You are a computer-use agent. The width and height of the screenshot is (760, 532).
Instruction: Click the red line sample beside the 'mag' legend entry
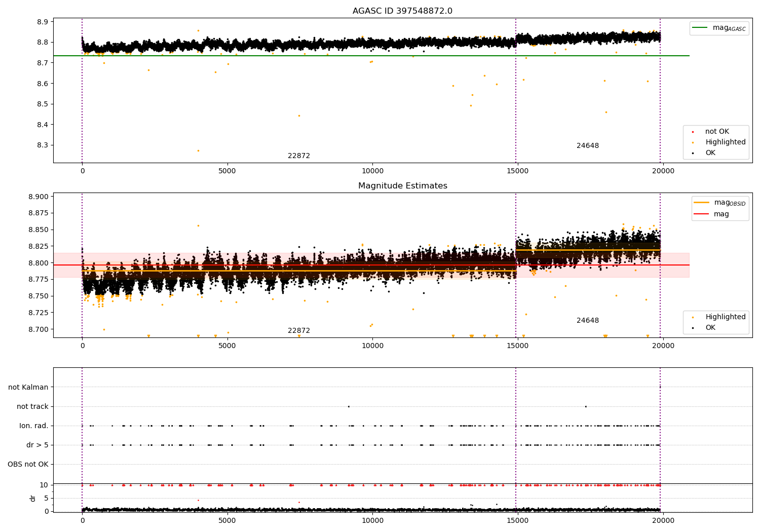click(702, 214)
